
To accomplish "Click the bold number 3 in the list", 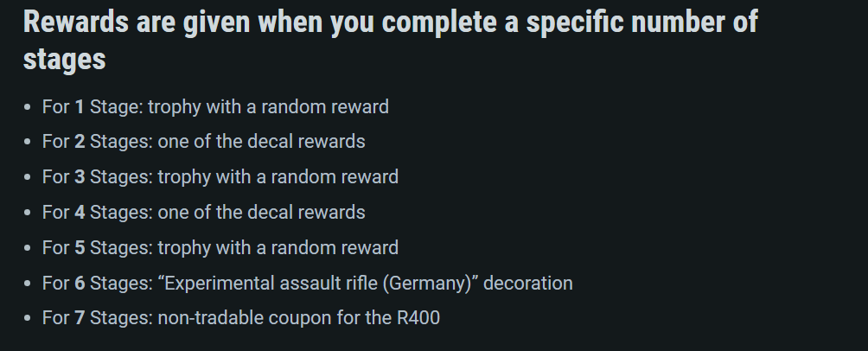I will (80, 177).
